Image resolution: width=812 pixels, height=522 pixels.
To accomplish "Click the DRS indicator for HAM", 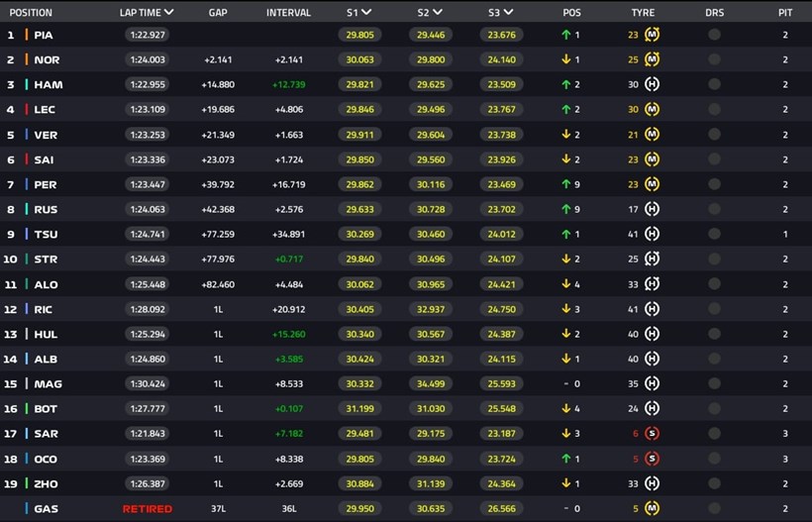I will pyautogui.click(x=714, y=84).
